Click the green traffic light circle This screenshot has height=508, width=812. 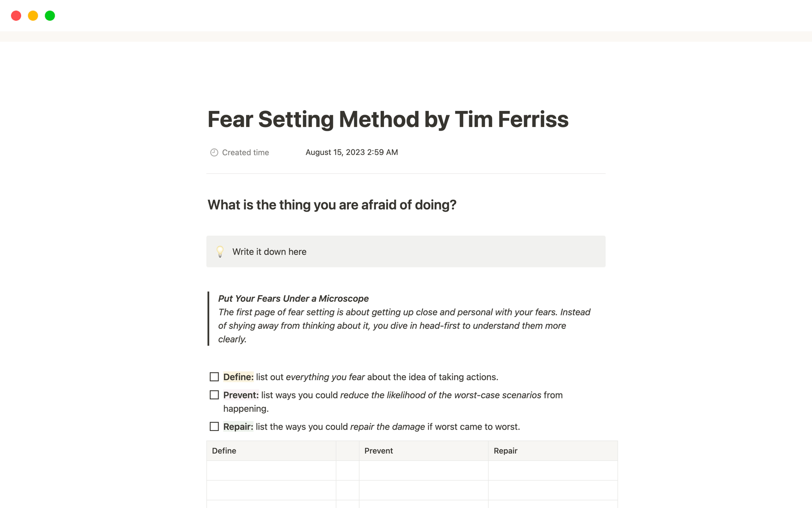coord(50,16)
